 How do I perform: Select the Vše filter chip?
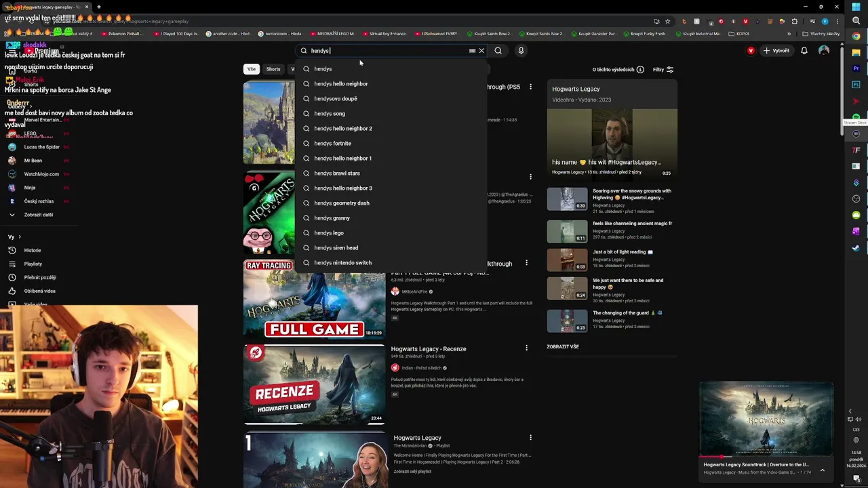252,69
